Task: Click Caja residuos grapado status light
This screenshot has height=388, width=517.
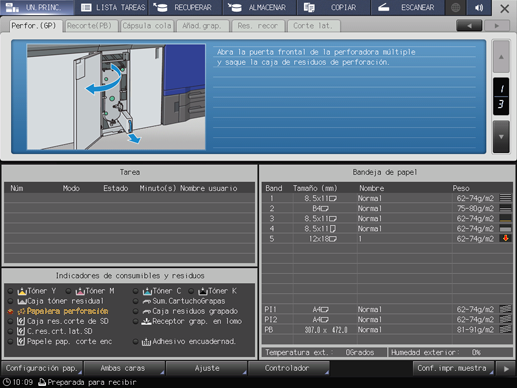Action: coord(135,311)
